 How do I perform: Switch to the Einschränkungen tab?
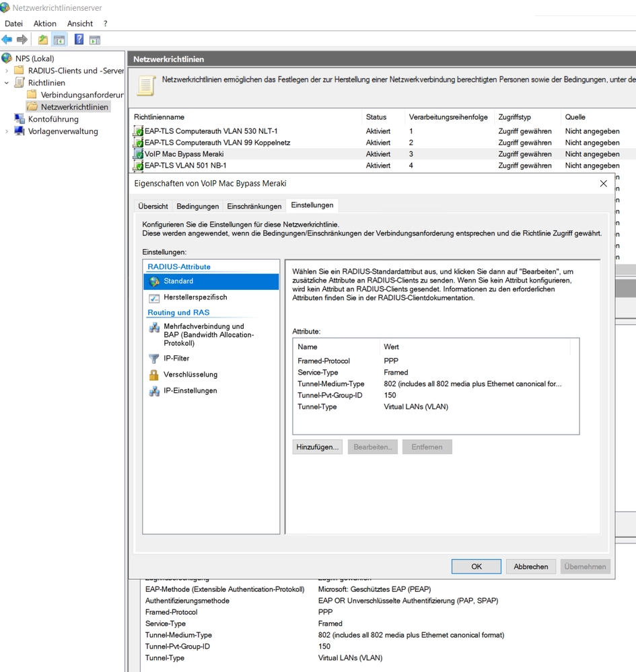click(254, 207)
